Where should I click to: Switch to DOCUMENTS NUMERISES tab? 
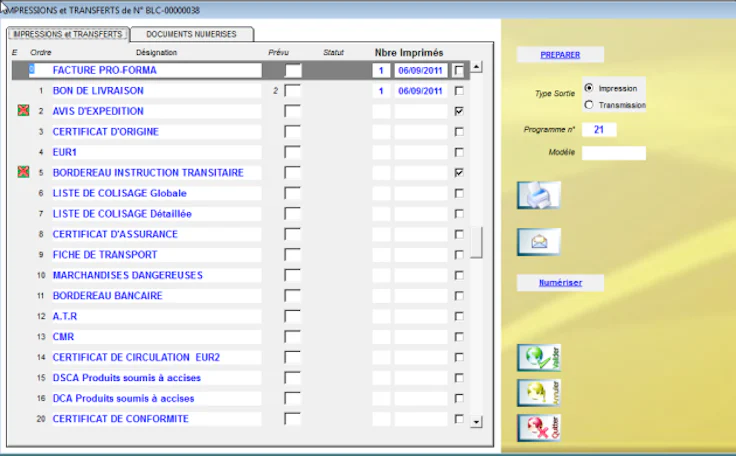pos(191,34)
